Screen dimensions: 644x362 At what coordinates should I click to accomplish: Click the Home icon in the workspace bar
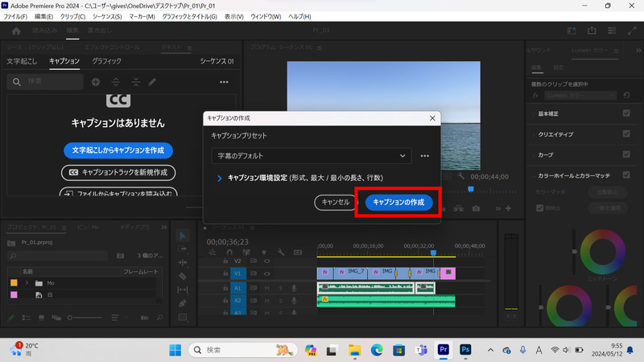tap(16, 31)
